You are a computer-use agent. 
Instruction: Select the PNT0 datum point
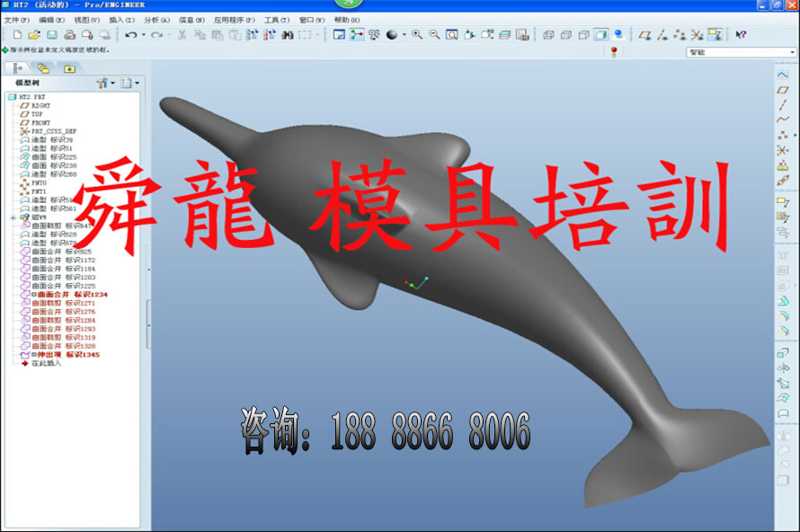33,182
